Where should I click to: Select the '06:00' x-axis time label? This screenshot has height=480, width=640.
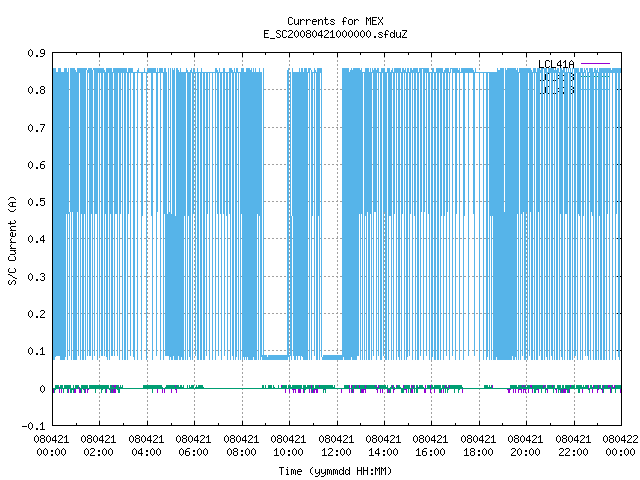(x=193, y=453)
